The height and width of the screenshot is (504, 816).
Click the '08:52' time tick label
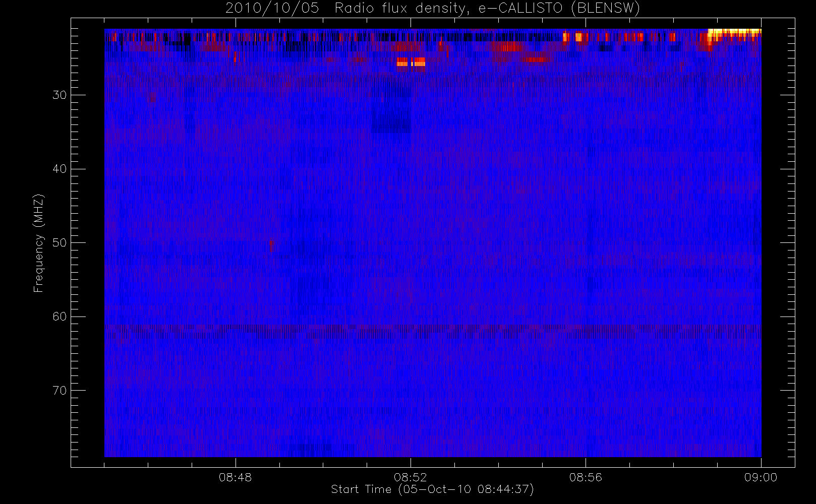click(x=411, y=477)
